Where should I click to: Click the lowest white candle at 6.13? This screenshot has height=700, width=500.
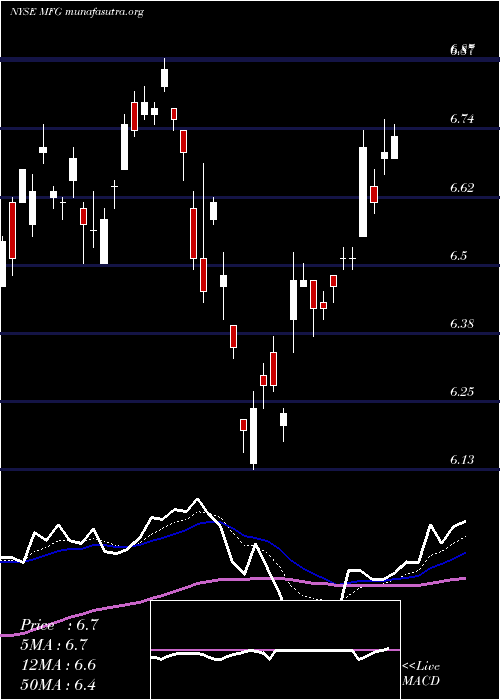tap(253, 431)
